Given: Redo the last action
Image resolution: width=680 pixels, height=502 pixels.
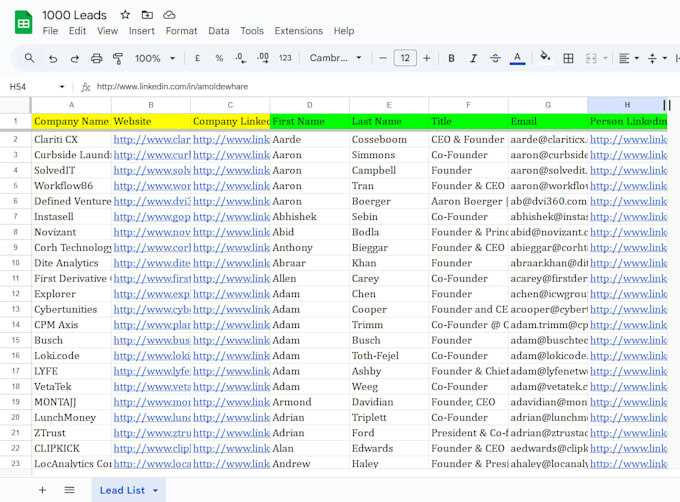Looking at the screenshot, I should point(75,58).
